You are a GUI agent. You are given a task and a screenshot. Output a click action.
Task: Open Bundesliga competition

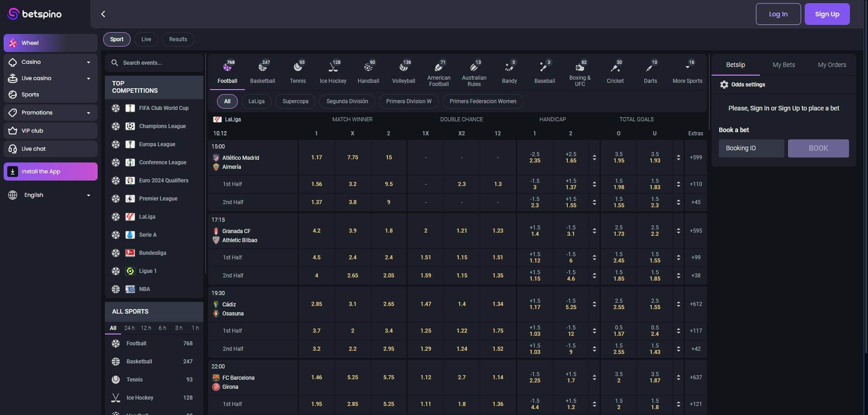click(x=154, y=253)
